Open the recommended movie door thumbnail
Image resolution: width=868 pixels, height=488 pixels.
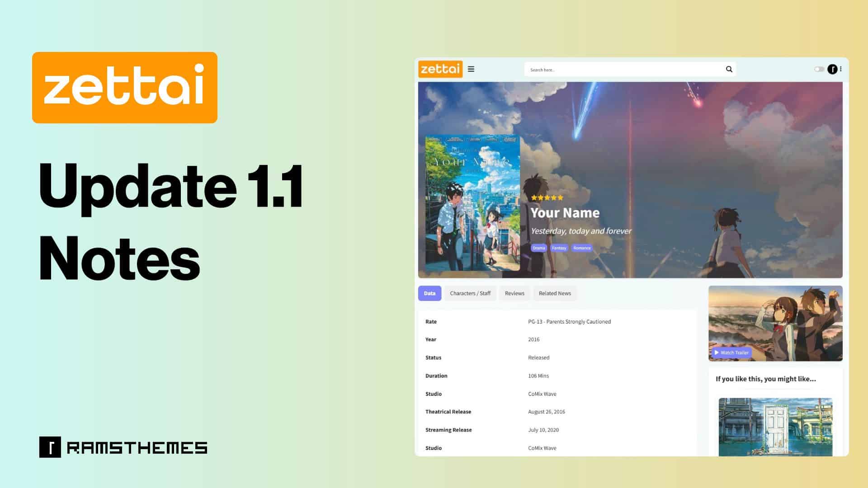coord(775,427)
